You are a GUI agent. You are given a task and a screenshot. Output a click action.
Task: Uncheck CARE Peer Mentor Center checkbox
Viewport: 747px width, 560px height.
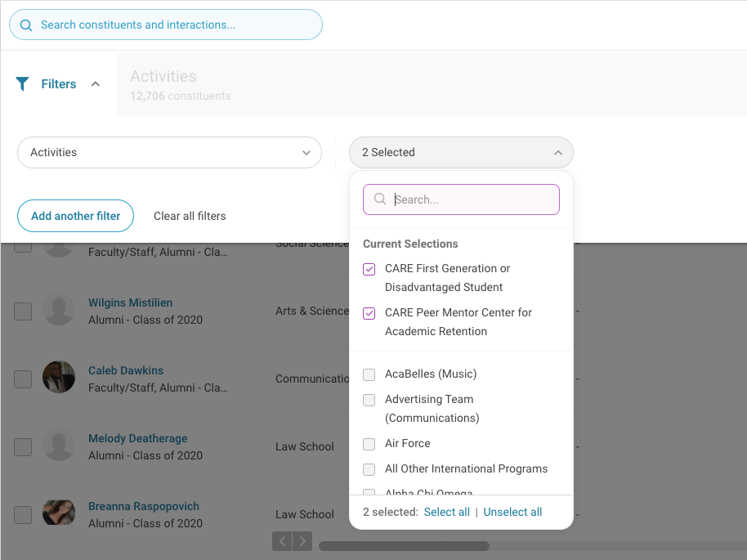[x=369, y=313]
